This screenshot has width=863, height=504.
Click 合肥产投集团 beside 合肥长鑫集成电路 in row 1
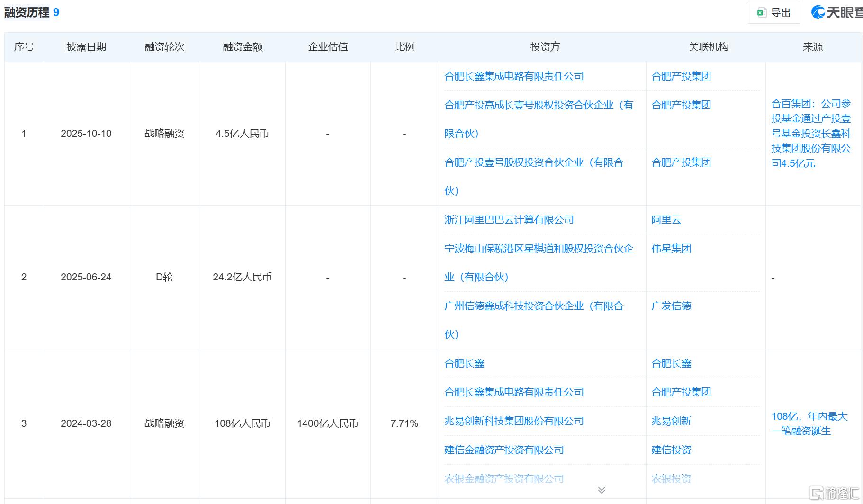(681, 76)
